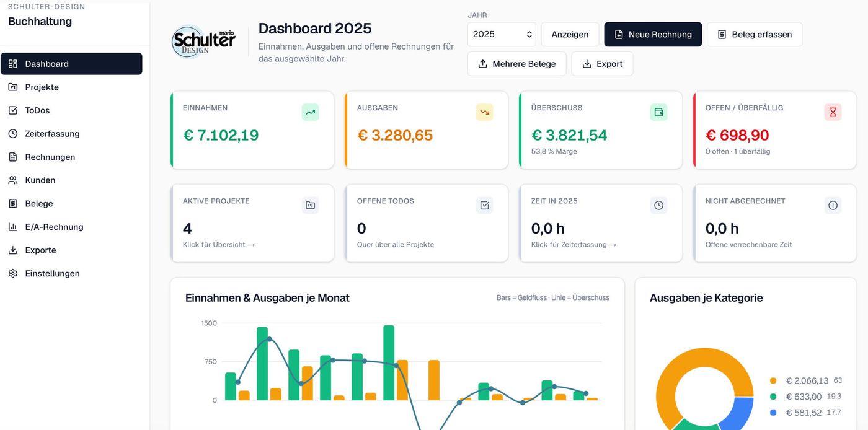
Task: Click the E/A-Rechnung bar chart icon
Action: [13, 227]
